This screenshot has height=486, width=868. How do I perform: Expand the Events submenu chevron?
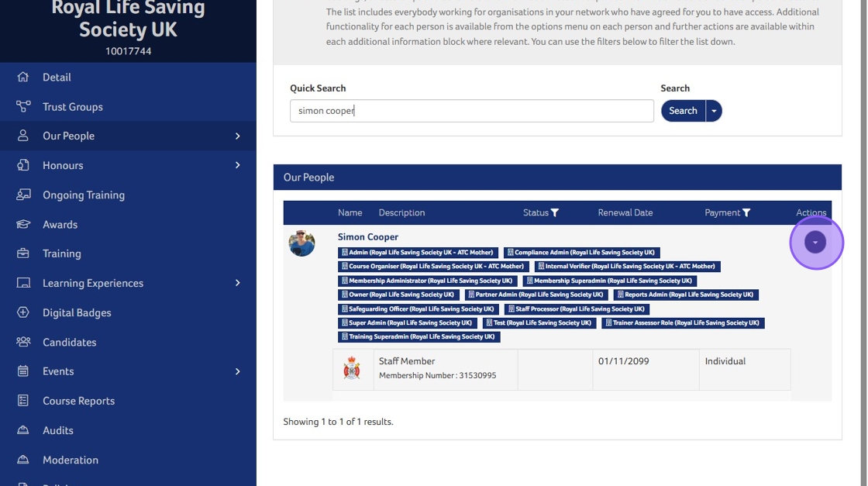coord(237,371)
